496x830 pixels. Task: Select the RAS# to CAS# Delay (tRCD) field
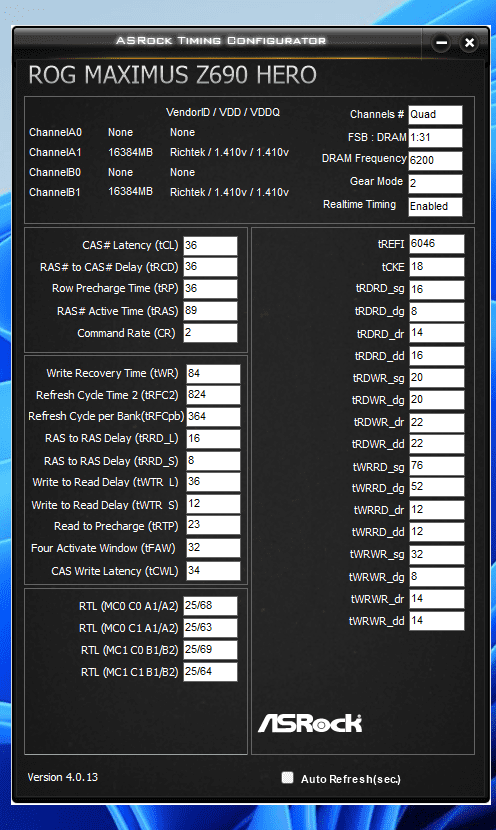tap(210, 267)
